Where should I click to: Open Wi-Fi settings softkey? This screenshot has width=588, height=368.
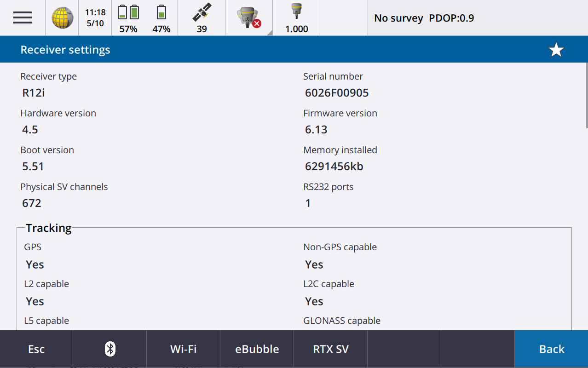[184, 349]
